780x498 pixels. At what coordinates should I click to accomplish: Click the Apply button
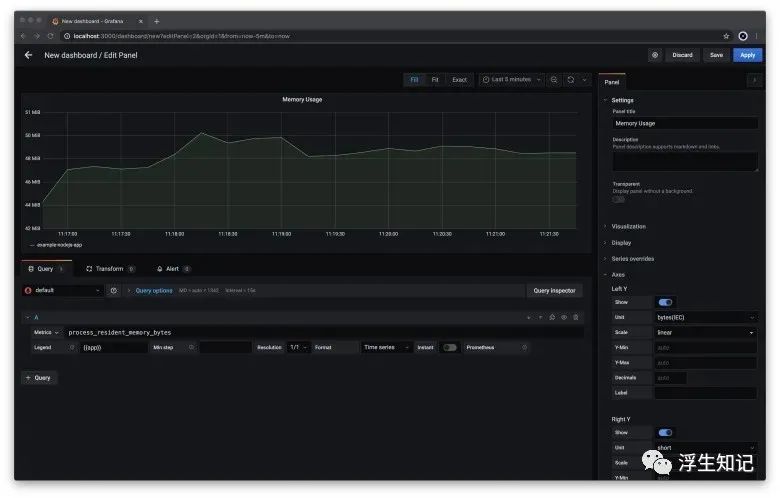[747, 55]
